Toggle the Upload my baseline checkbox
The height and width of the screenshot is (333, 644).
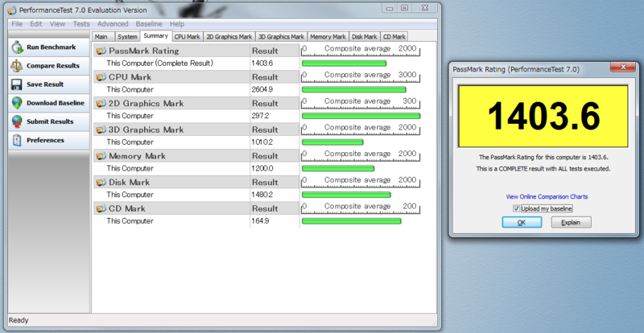[x=516, y=208]
